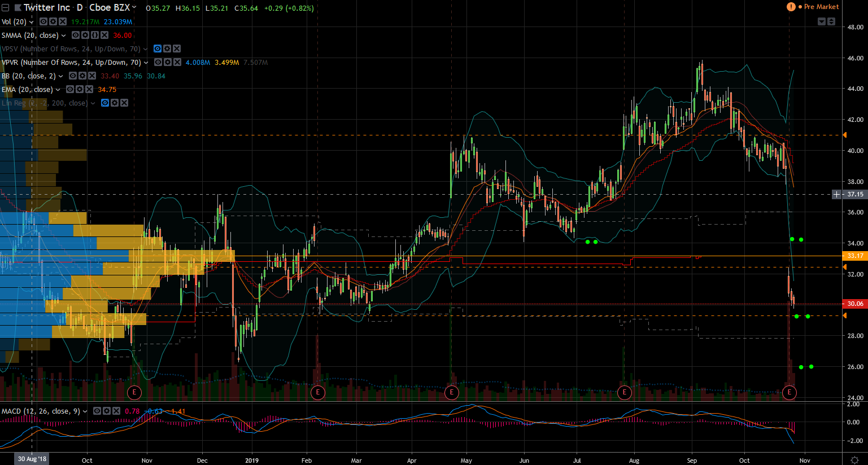Click the maximize pane double-arrow icon
The height and width of the screenshot is (465, 868).
[x=831, y=21]
